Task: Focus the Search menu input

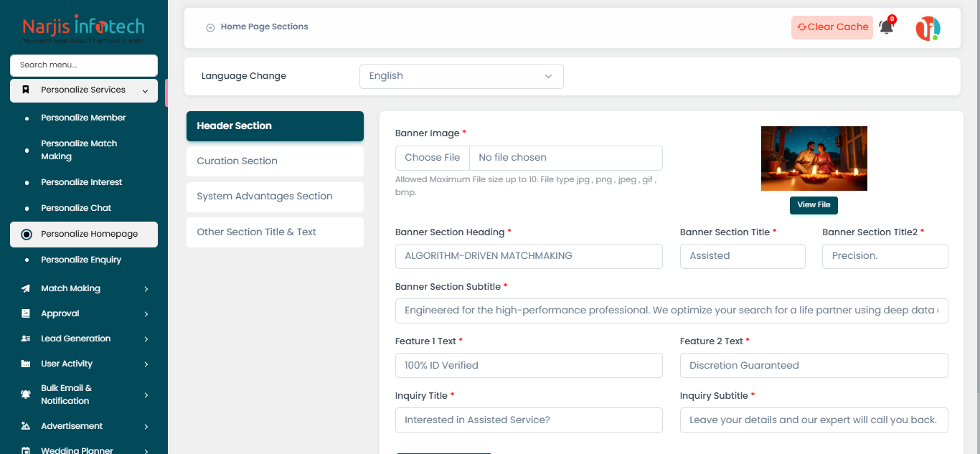Action: pyautogui.click(x=83, y=65)
